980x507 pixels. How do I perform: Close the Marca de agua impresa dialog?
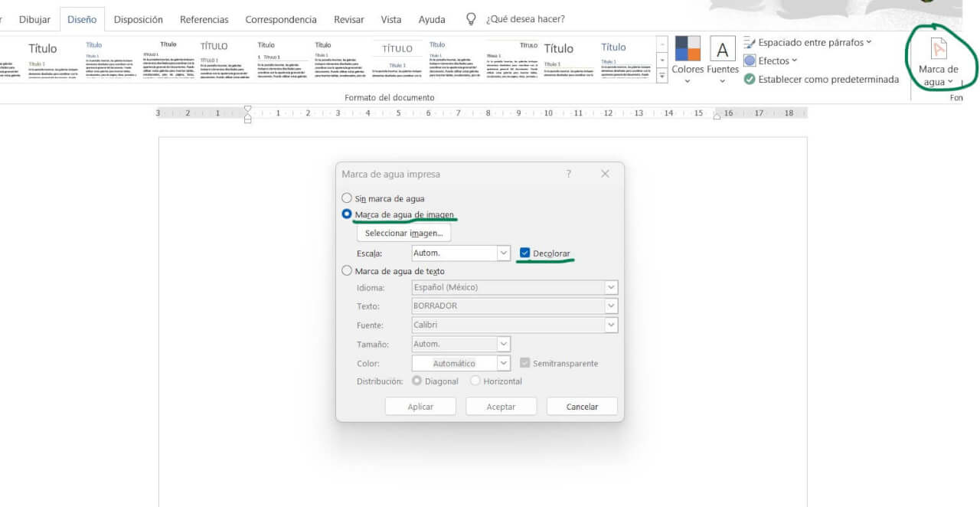point(605,174)
